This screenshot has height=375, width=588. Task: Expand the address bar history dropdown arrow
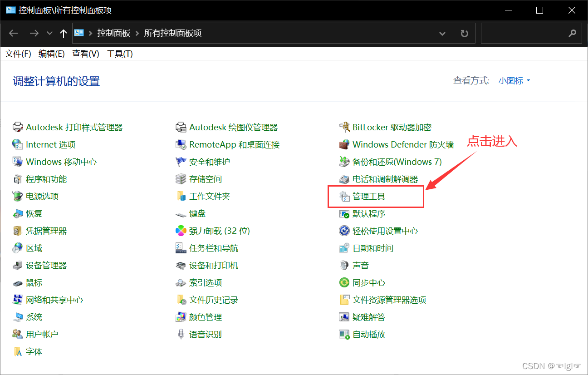tap(442, 34)
